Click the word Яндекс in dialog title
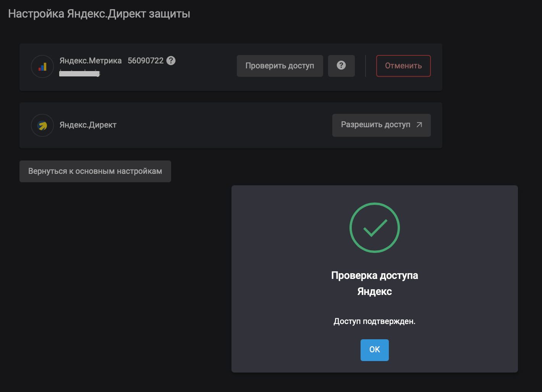Screen dimensions: 542x392 (374, 292)
